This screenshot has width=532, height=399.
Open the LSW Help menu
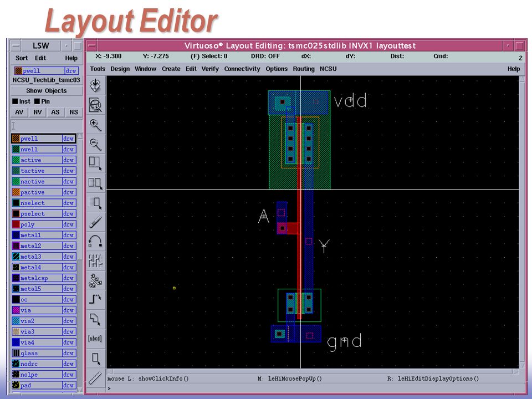(x=71, y=58)
